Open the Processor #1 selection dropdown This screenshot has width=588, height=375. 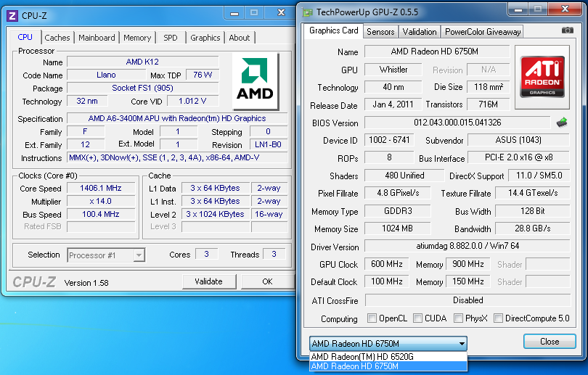coord(106,255)
